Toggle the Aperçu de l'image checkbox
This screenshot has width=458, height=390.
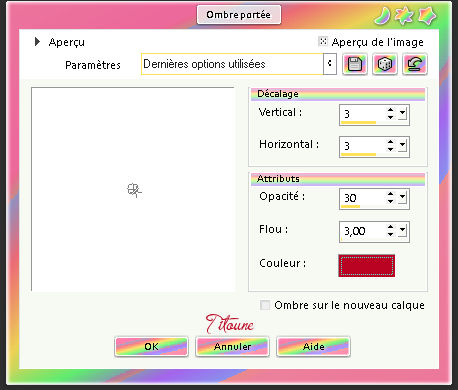[x=323, y=41]
